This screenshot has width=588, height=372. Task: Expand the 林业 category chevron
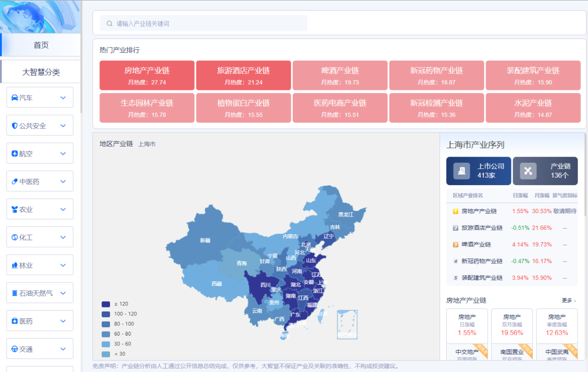coord(63,265)
